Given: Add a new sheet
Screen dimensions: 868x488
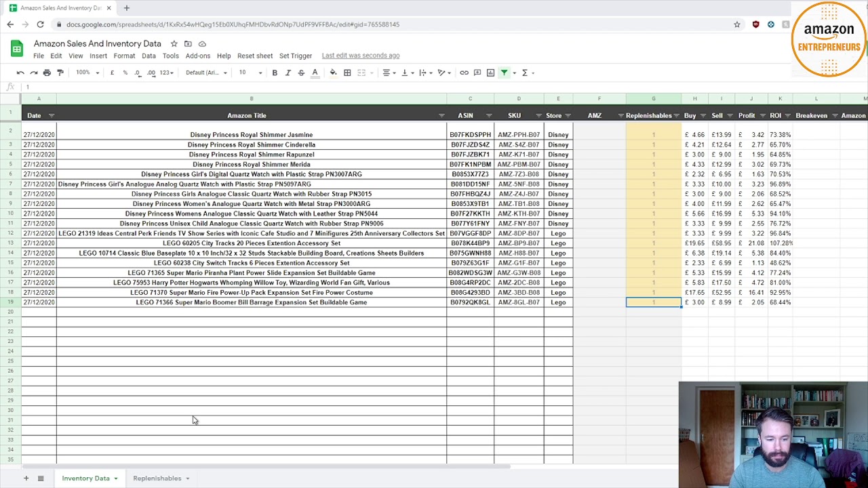Looking at the screenshot, I should point(26,479).
